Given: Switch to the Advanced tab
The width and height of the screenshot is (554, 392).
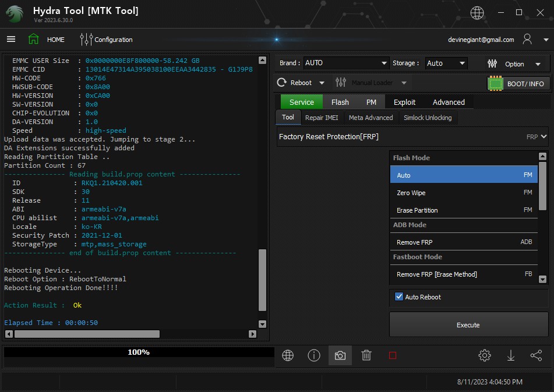Looking at the screenshot, I should click(x=449, y=102).
